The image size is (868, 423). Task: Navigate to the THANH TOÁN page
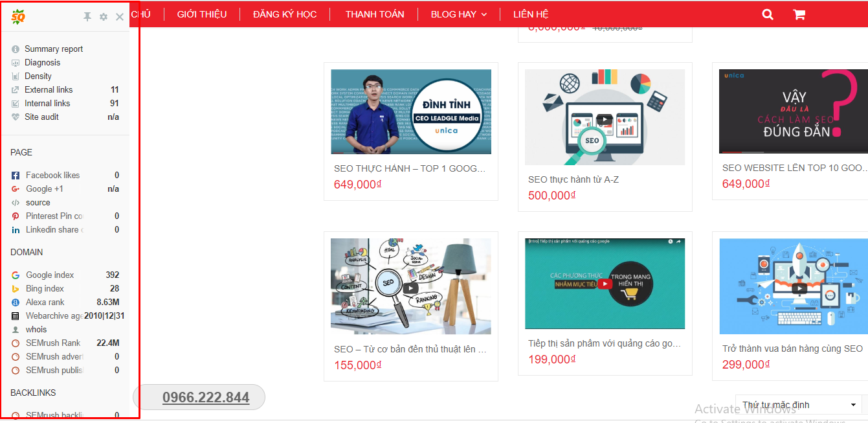pos(375,14)
